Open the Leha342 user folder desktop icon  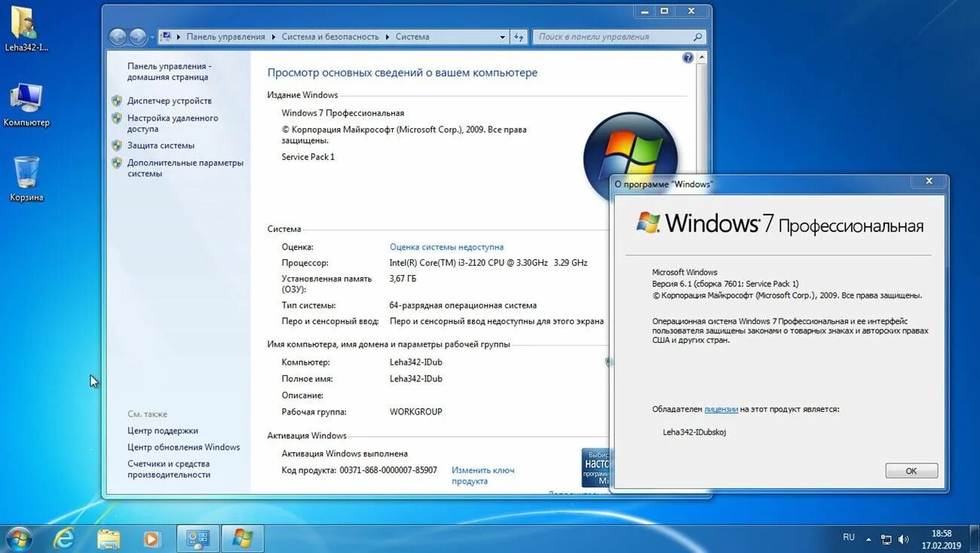tap(26, 29)
